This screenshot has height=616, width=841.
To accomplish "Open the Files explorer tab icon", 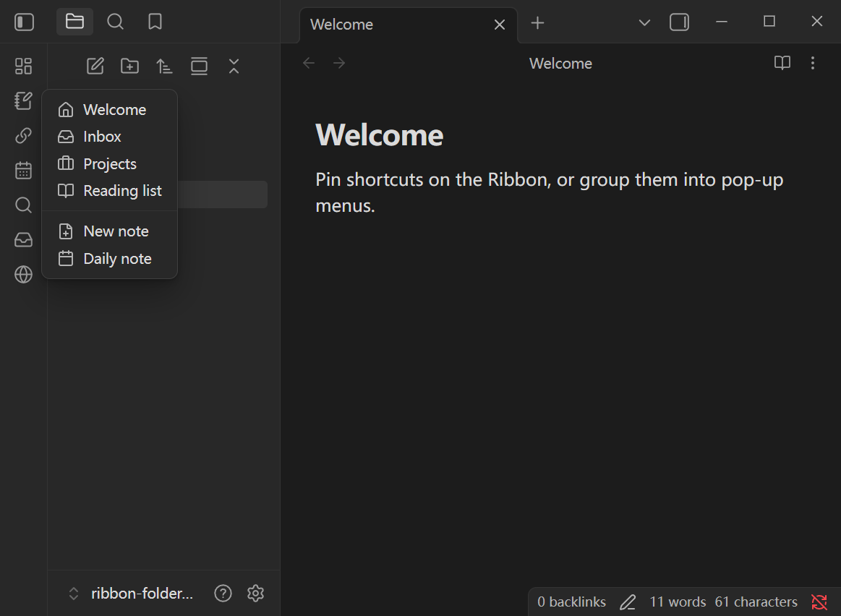I will [x=74, y=22].
